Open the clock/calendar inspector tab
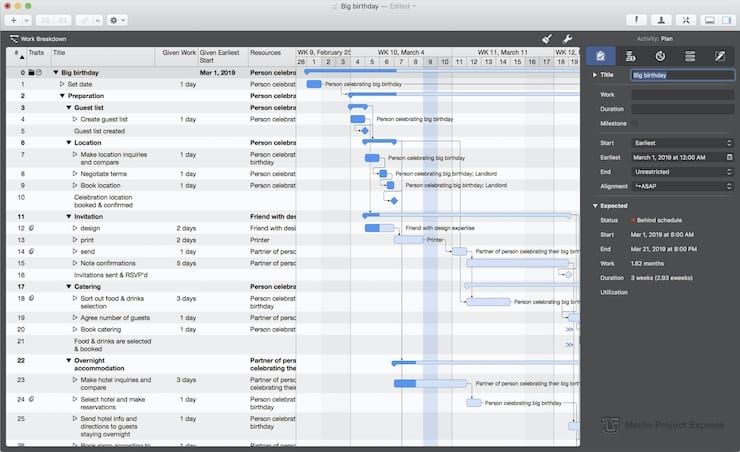740x452 pixels. (x=660, y=56)
